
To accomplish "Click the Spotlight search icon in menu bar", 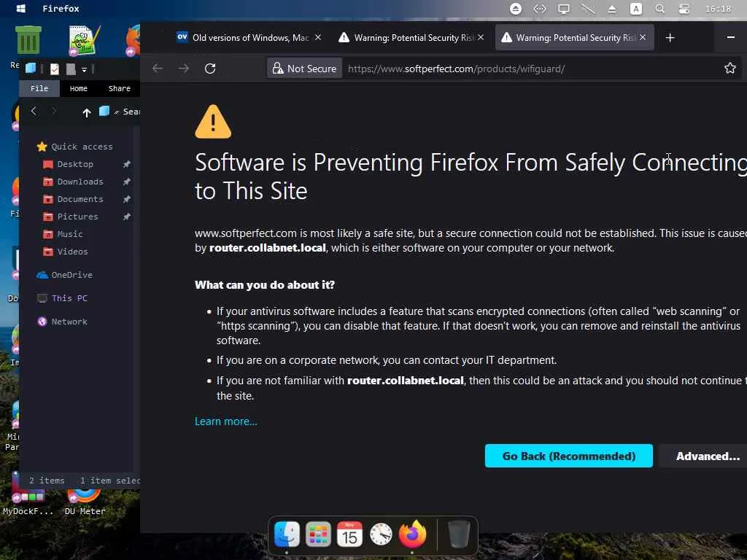I will [x=659, y=9].
